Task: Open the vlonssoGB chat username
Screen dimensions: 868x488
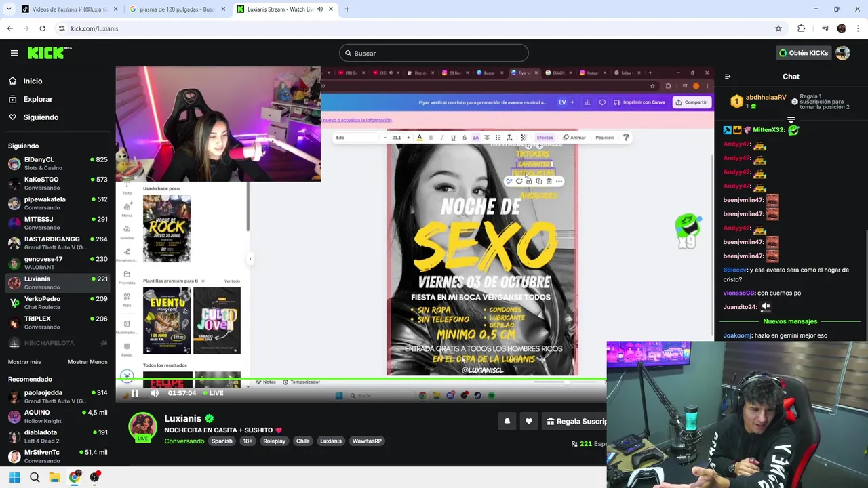Action: (738, 293)
